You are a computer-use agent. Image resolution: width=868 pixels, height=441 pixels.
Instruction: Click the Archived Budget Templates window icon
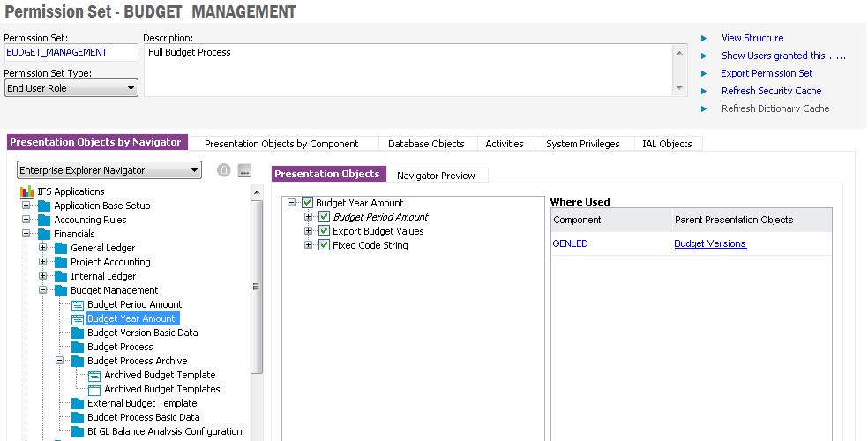click(94, 390)
